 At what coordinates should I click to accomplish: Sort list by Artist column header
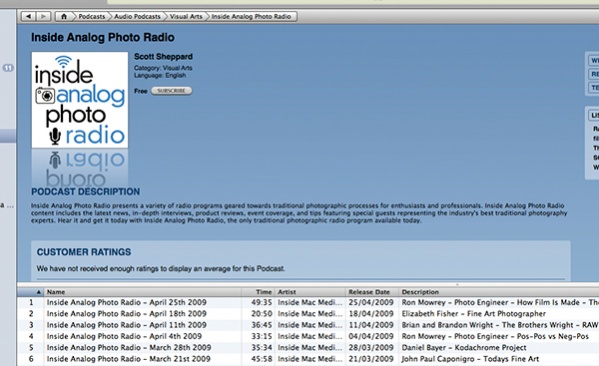tap(310, 292)
